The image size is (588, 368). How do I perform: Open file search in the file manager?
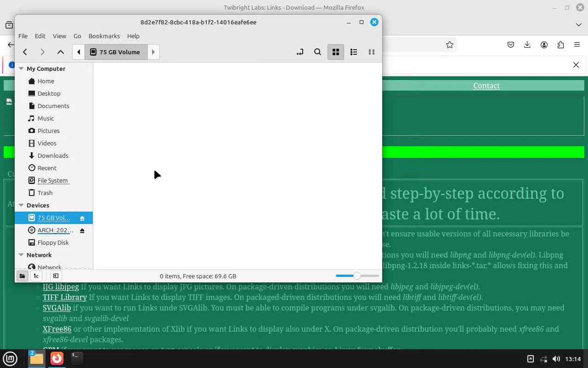[x=317, y=52]
